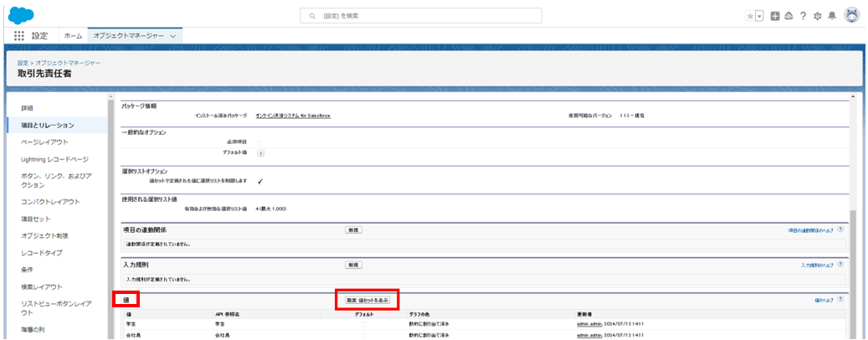Click the Salesforce cloud logo

click(x=21, y=14)
